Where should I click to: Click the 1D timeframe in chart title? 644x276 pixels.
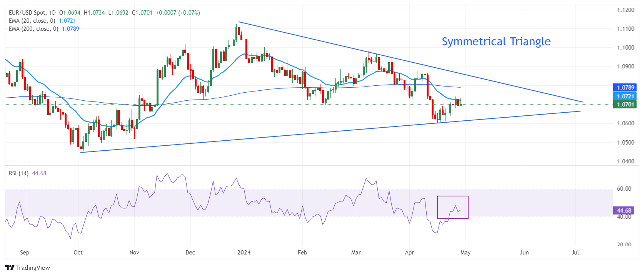click(x=52, y=13)
